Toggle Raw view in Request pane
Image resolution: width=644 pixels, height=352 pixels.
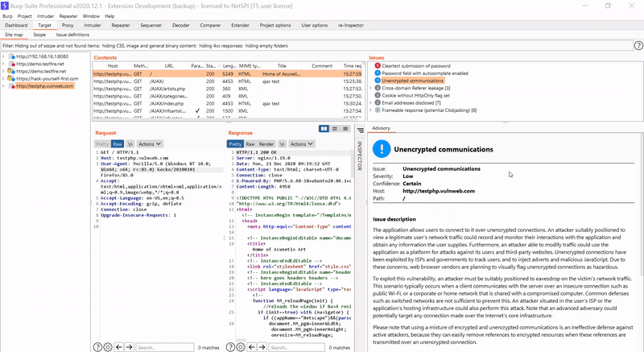pyautogui.click(x=118, y=143)
